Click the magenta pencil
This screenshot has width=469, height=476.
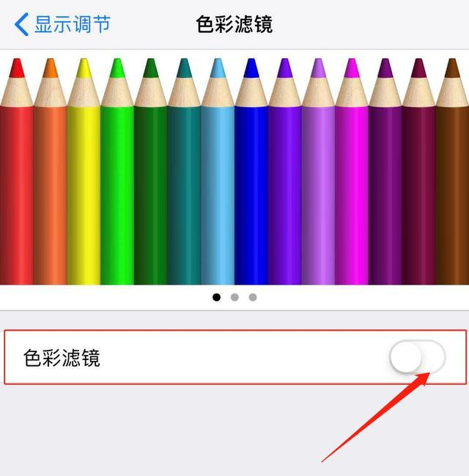[x=352, y=172]
